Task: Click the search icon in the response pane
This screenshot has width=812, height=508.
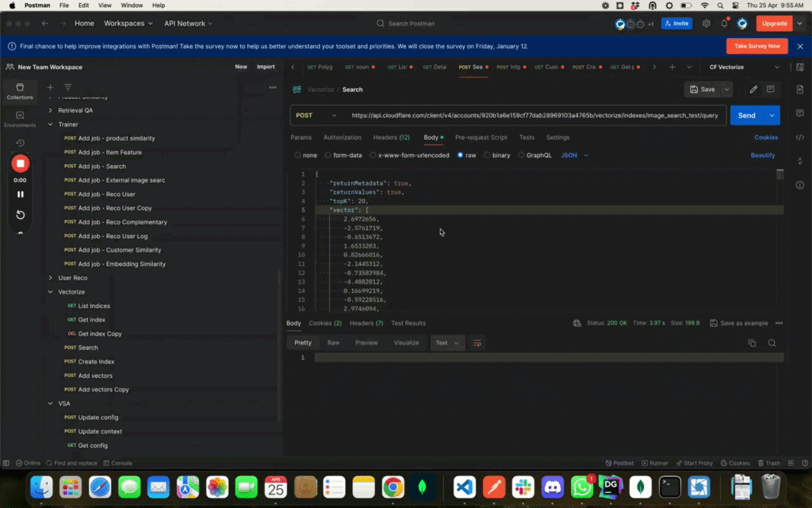Action: (x=772, y=342)
